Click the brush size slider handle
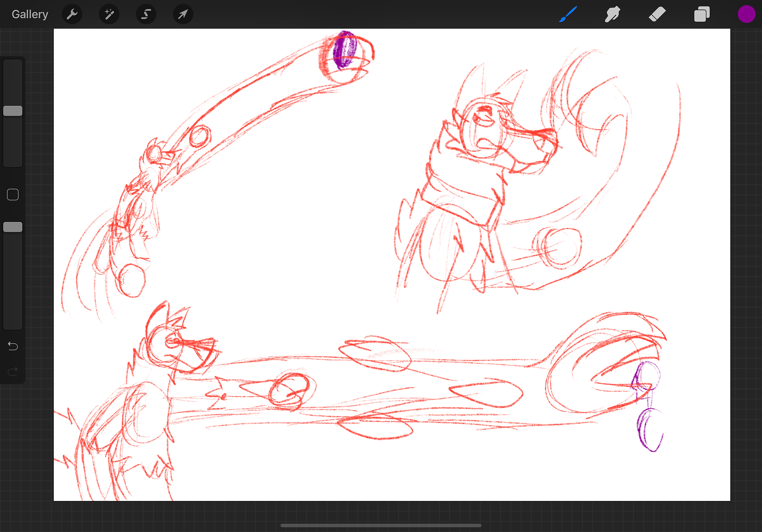762x532 pixels. point(13,111)
